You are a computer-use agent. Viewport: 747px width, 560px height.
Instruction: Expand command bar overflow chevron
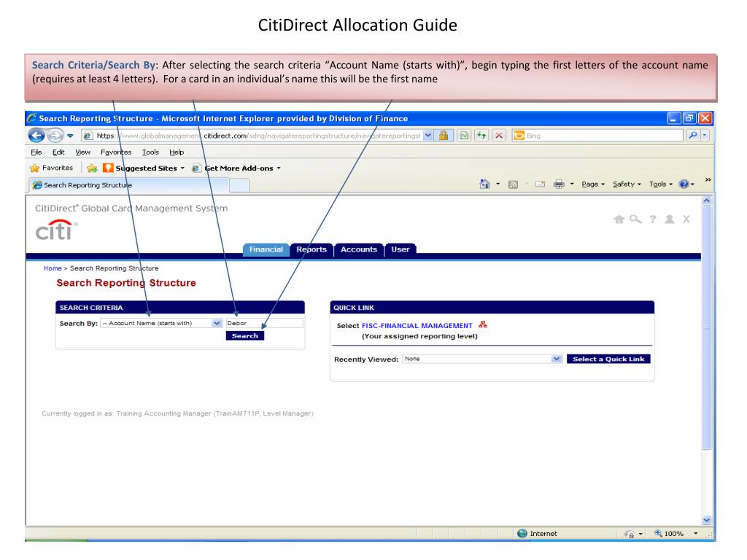pyautogui.click(x=708, y=179)
